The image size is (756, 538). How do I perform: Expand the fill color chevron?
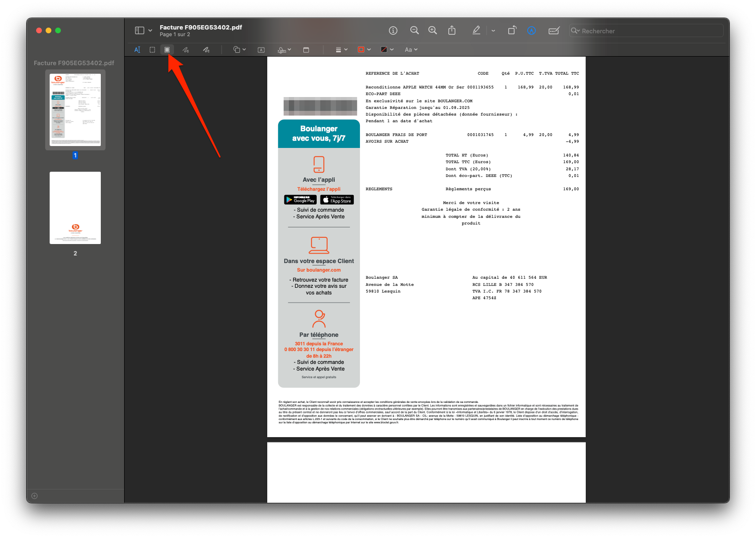392,49
